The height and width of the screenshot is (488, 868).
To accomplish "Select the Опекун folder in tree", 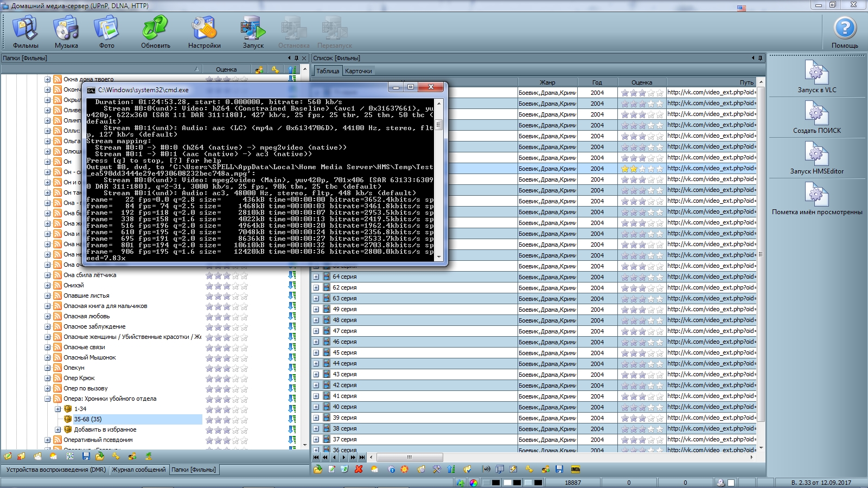I will click(74, 368).
